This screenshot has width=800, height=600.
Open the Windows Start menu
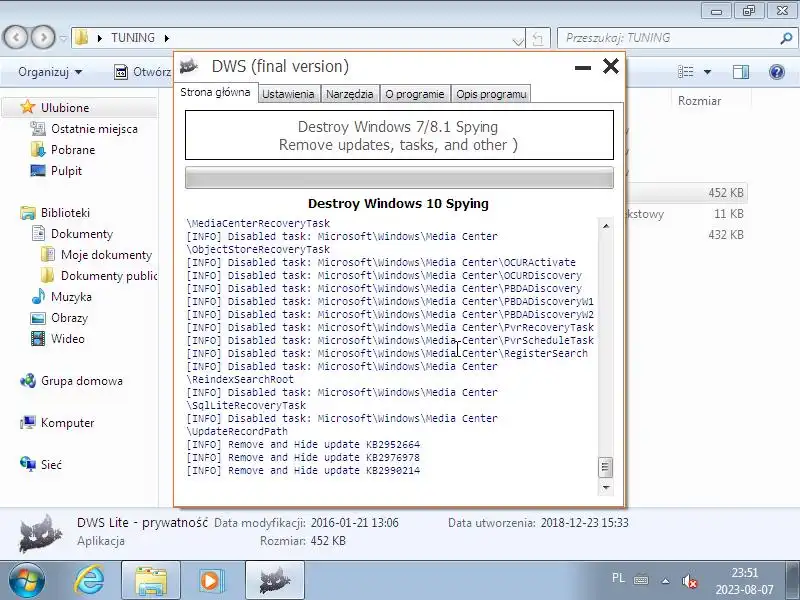click(x=27, y=581)
